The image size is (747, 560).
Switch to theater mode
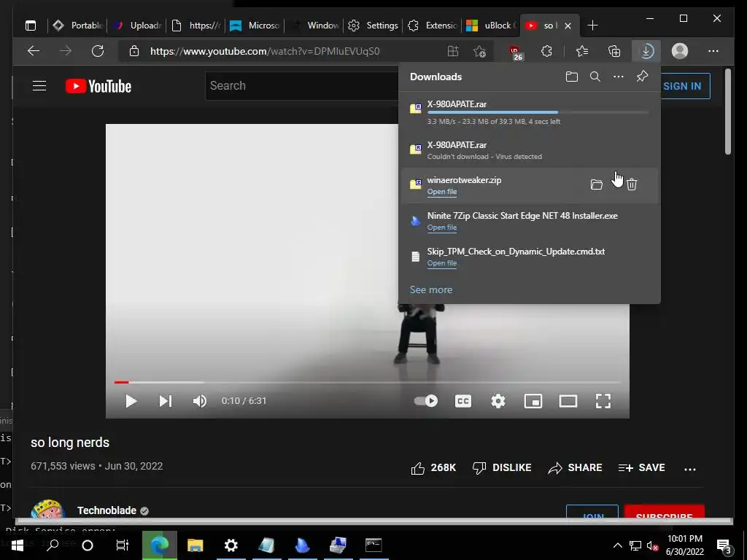point(568,401)
